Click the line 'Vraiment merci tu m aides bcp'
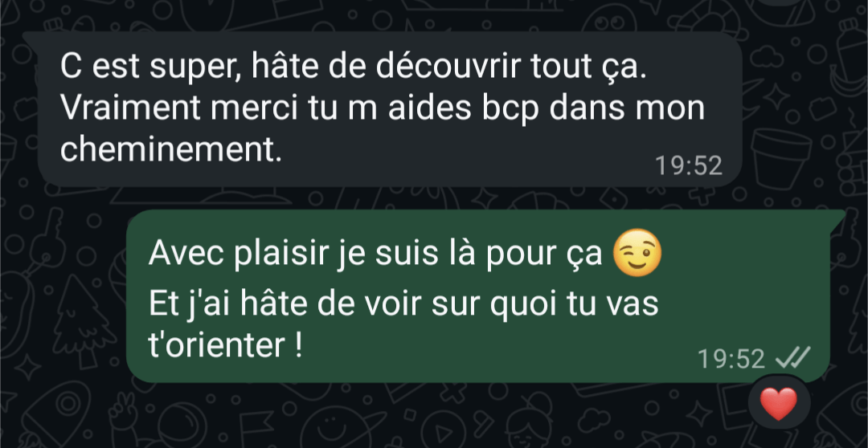The height and width of the screenshot is (448, 868). [x=300, y=109]
